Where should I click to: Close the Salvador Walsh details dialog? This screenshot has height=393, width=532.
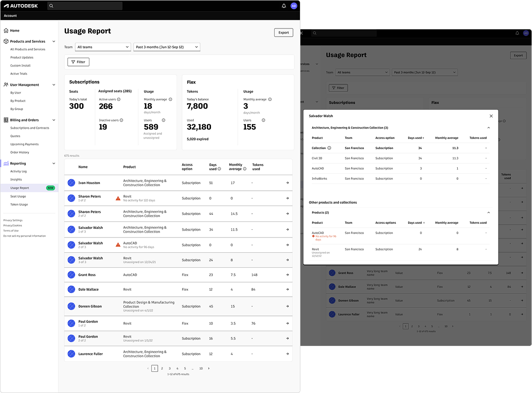tap(491, 116)
